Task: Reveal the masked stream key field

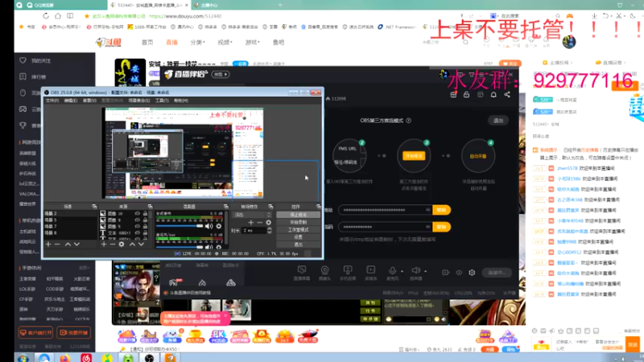Action: (427, 227)
